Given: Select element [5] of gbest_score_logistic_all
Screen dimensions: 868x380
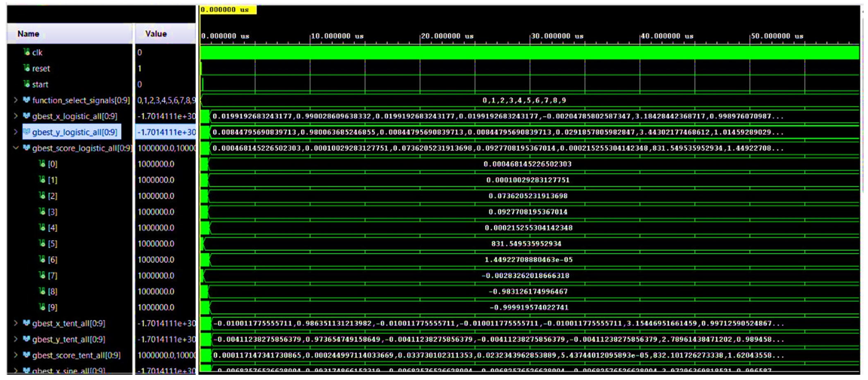Looking at the screenshot, I should [x=52, y=244].
